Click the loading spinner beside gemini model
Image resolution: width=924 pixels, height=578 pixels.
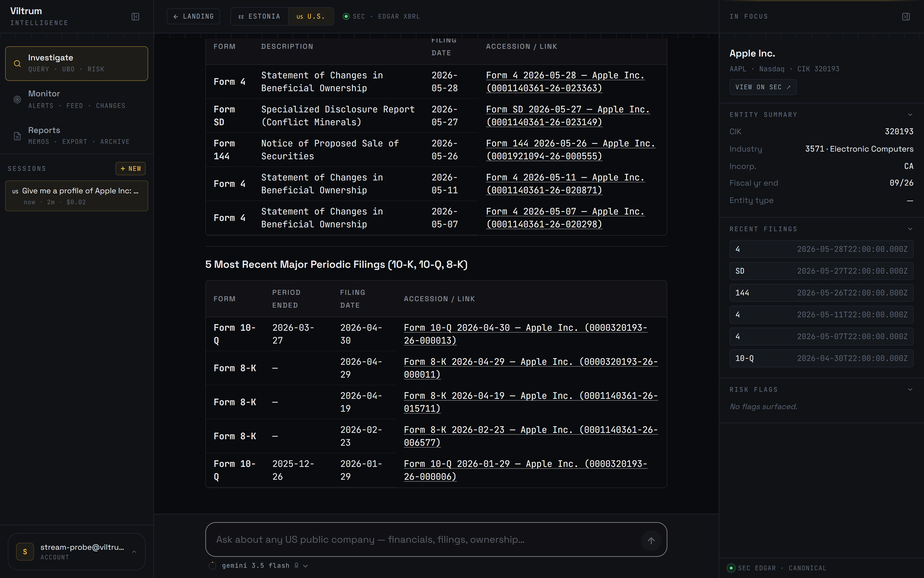[213, 566]
